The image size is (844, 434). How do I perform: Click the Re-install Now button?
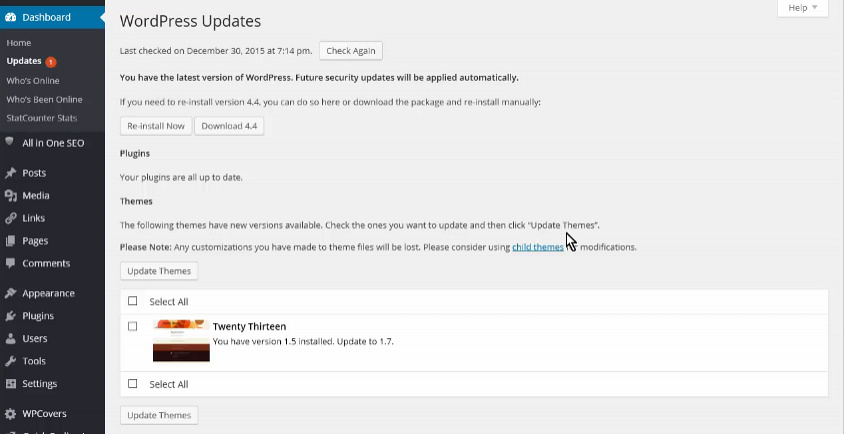[x=156, y=126]
